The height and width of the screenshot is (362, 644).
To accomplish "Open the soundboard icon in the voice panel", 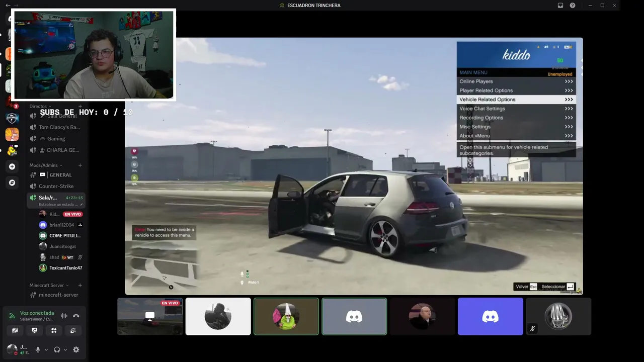I will [x=73, y=330].
